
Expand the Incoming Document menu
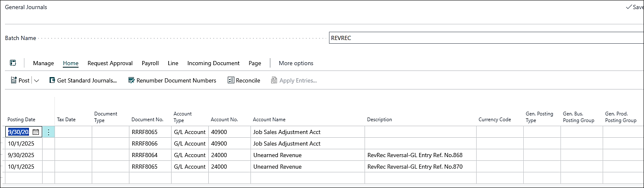[x=213, y=63]
